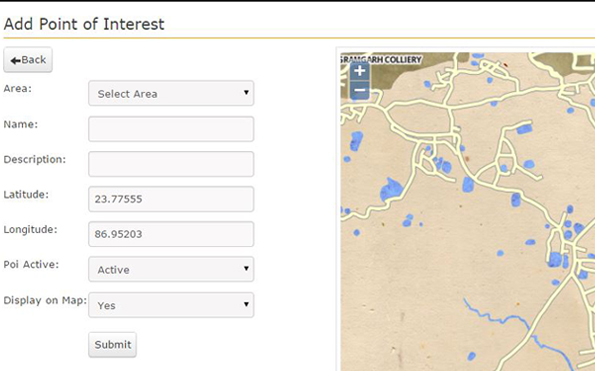Click into the Description text box

[x=171, y=164]
